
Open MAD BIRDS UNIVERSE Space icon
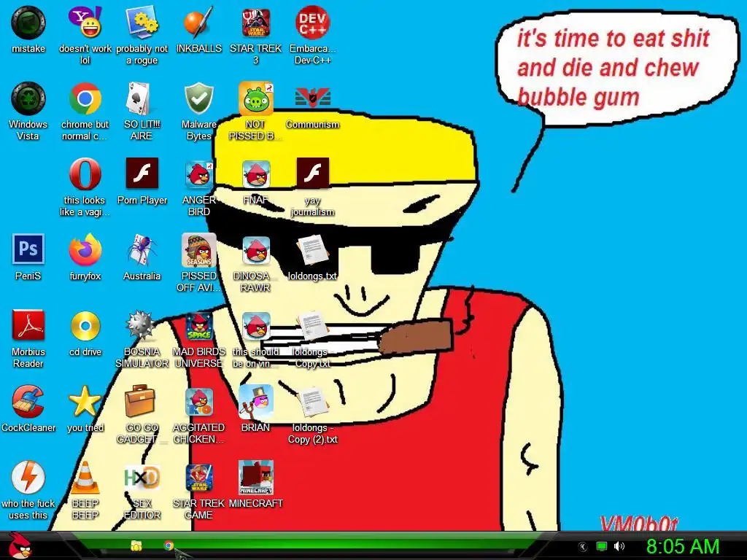tap(198, 326)
